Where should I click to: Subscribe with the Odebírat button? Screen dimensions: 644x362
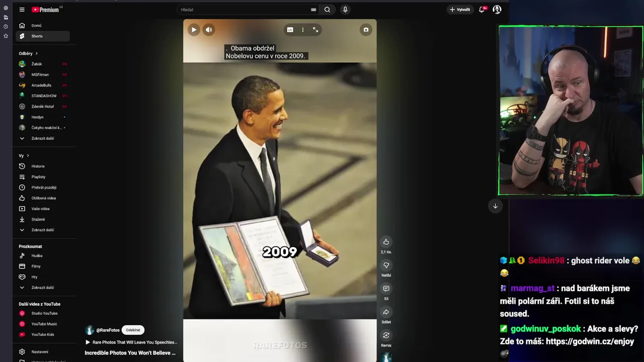[133, 330]
